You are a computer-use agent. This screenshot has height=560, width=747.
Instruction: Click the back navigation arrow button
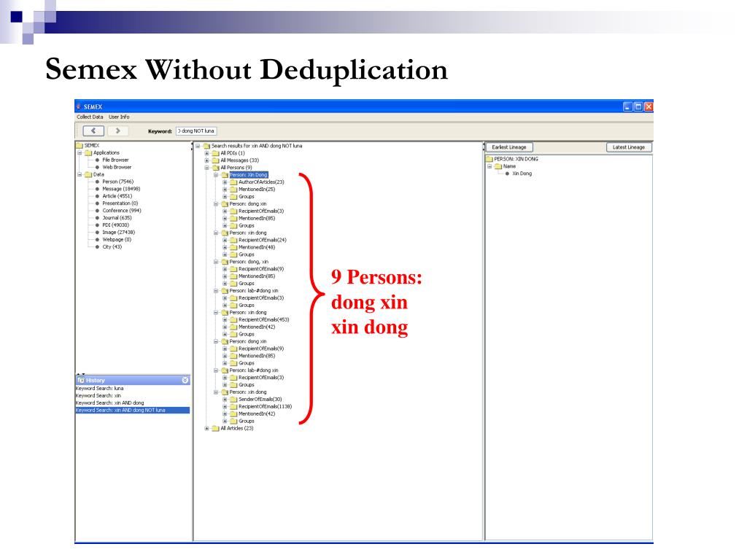[x=93, y=131]
